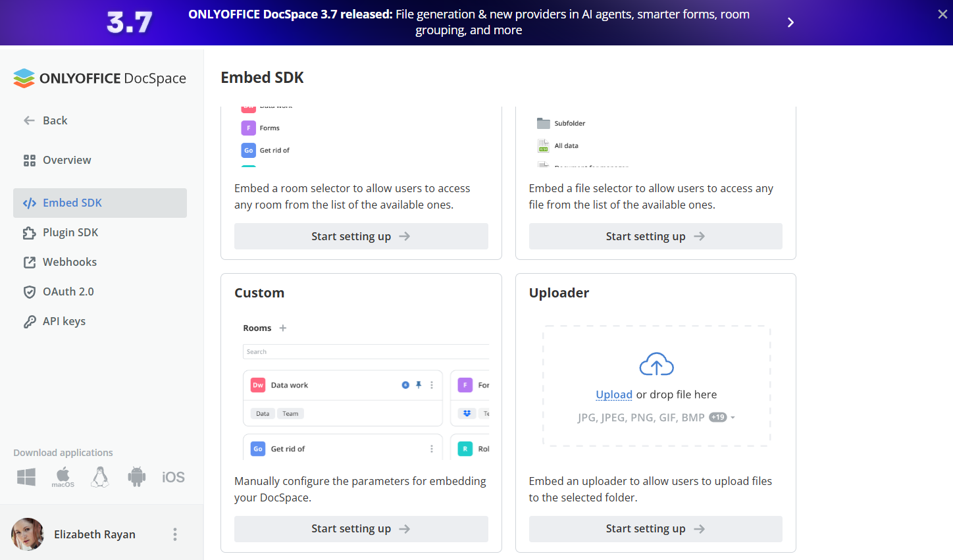953x560 pixels.
Task: Click the plus icon next to Rooms
Action: tap(283, 328)
